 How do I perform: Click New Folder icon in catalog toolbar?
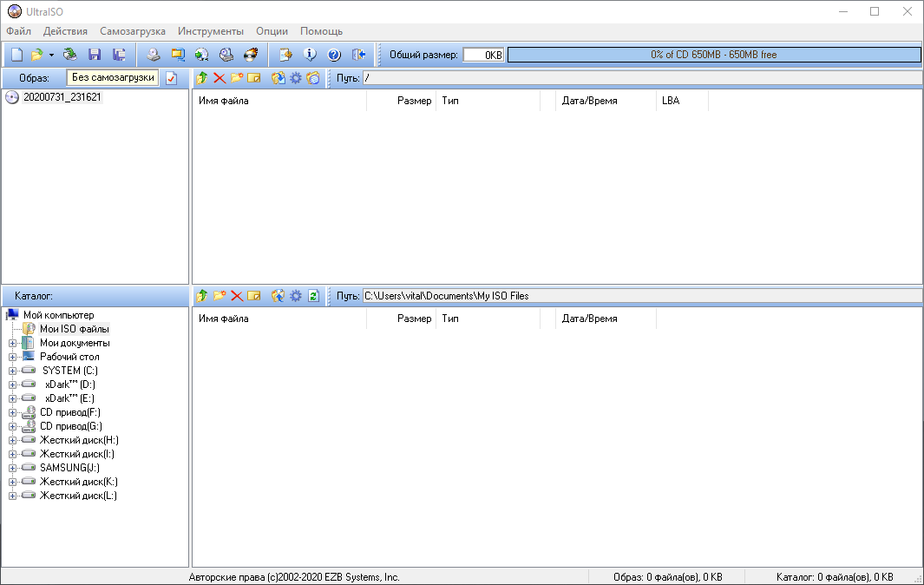220,295
